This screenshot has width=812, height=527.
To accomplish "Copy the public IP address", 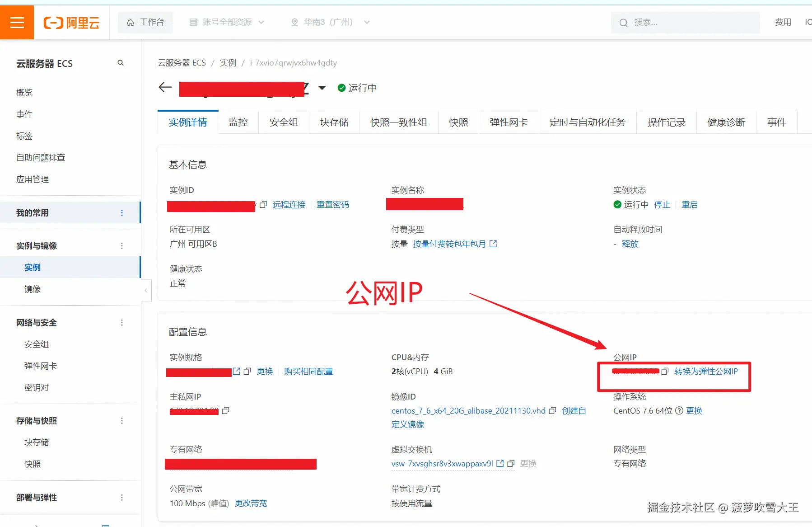I will coord(665,371).
